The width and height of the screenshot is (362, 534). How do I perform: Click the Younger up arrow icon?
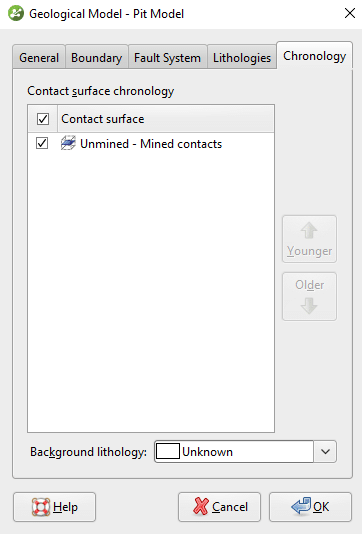pyautogui.click(x=309, y=231)
